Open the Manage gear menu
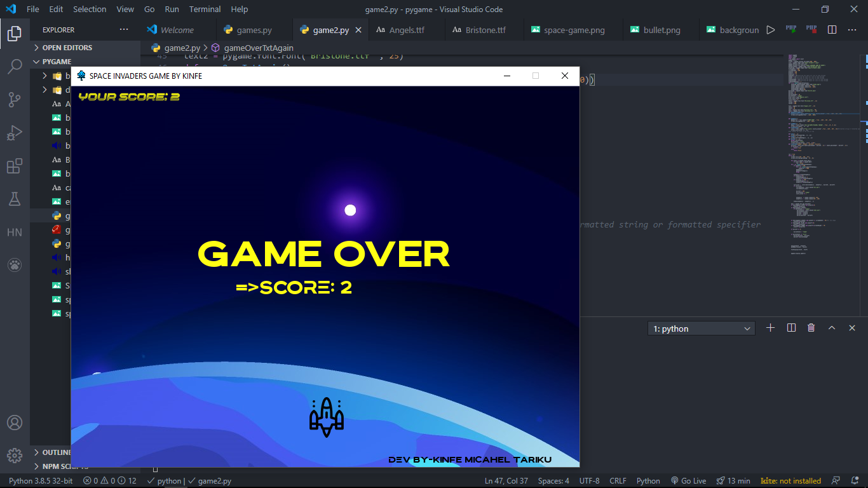The image size is (868, 488). click(15, 456)
